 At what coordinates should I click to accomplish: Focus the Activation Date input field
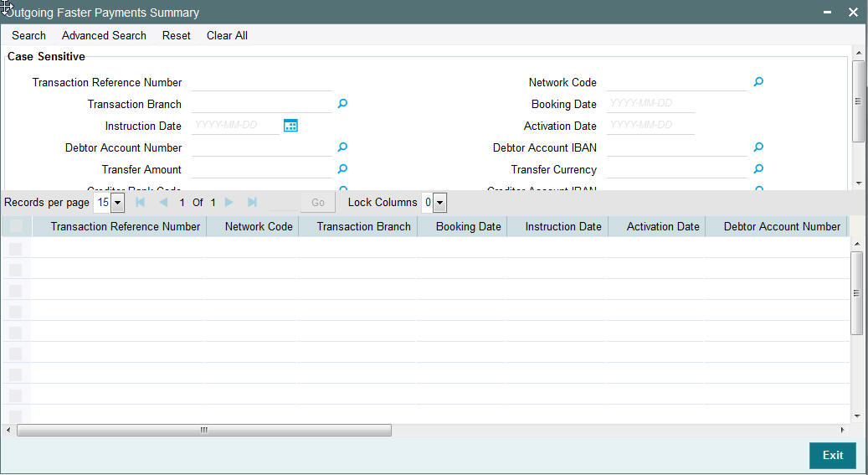click(x=650, y=126)
